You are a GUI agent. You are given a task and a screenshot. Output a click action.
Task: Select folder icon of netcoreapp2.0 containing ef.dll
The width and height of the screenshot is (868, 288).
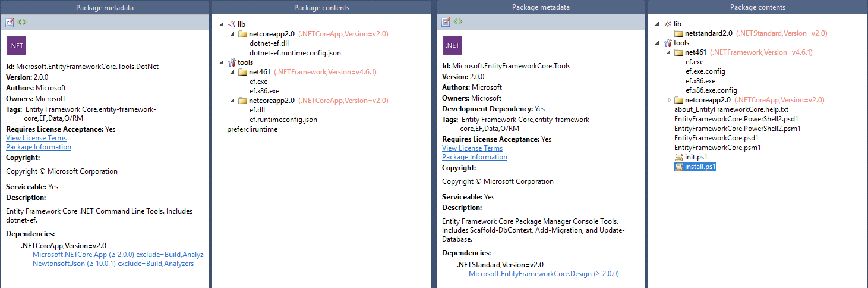coord(243,101)
